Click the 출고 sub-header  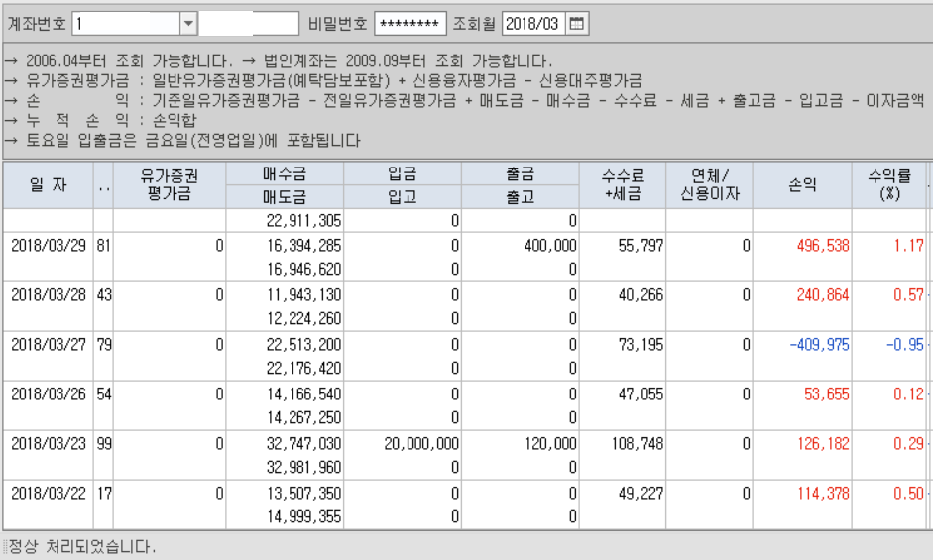tap(521, 197)
